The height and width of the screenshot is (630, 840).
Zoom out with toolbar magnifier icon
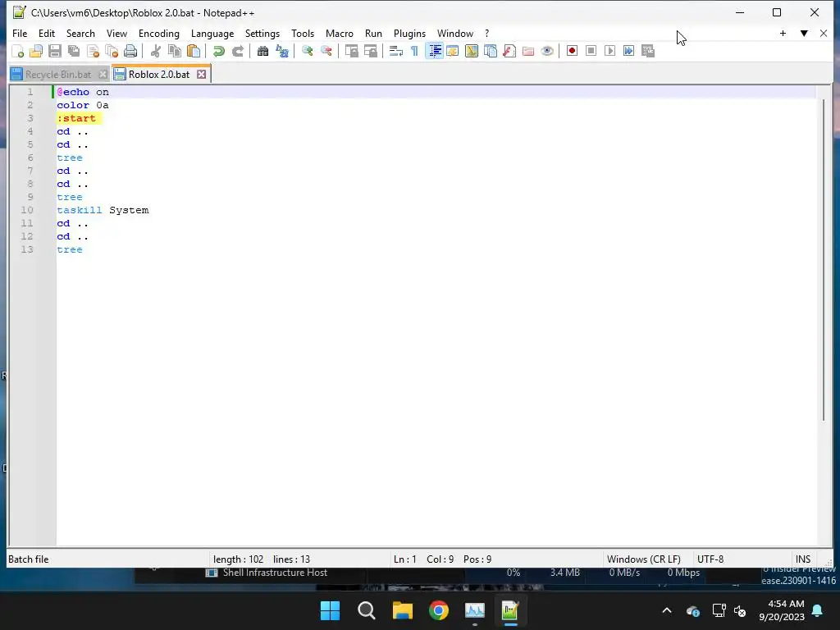coord(326,51)
